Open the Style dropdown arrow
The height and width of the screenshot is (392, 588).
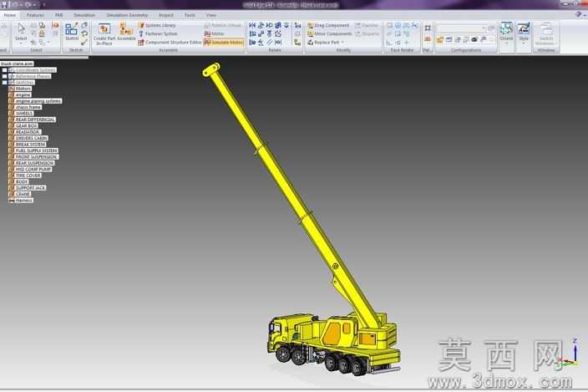(x=524, y=43)
